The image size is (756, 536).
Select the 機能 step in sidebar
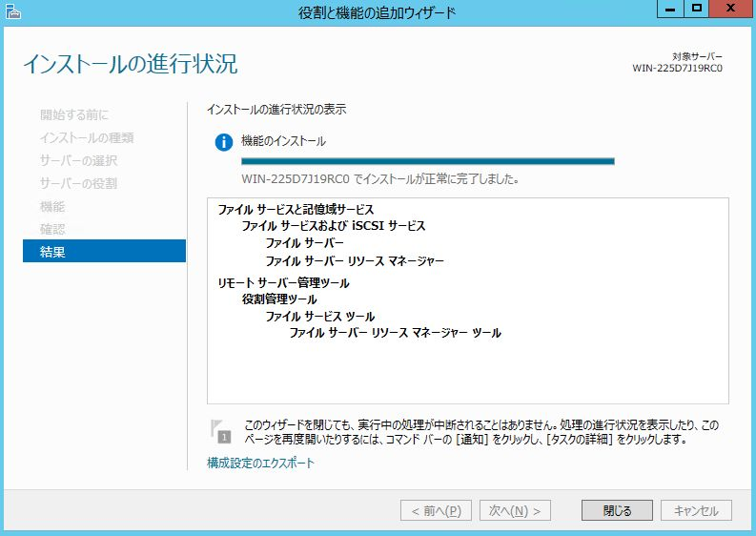pos(52,206)
